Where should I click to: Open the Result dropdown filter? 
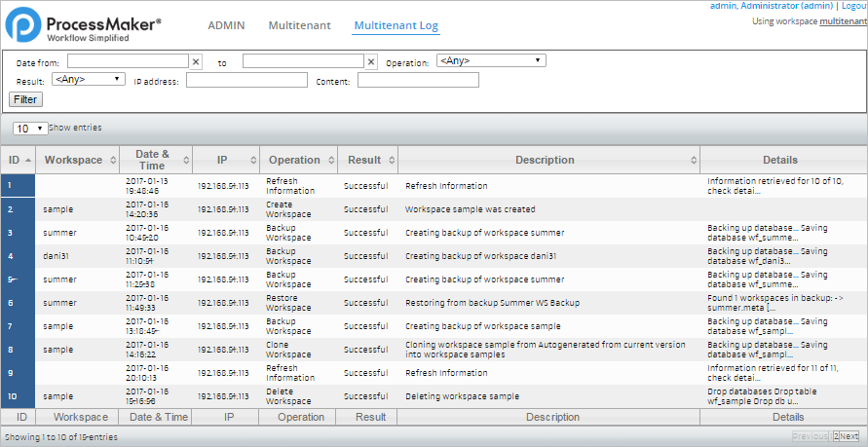tap(89, 80)
